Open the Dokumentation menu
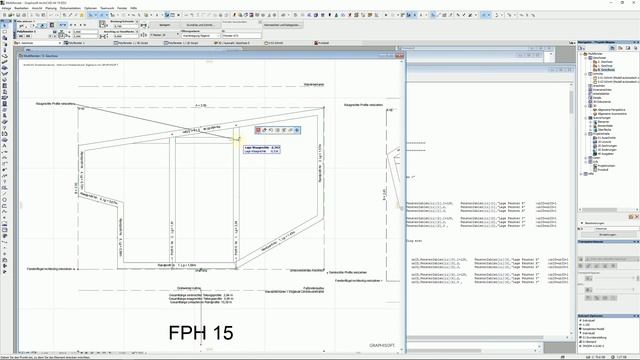This screenshot has width=640, height=360. (x=71, y=8)
